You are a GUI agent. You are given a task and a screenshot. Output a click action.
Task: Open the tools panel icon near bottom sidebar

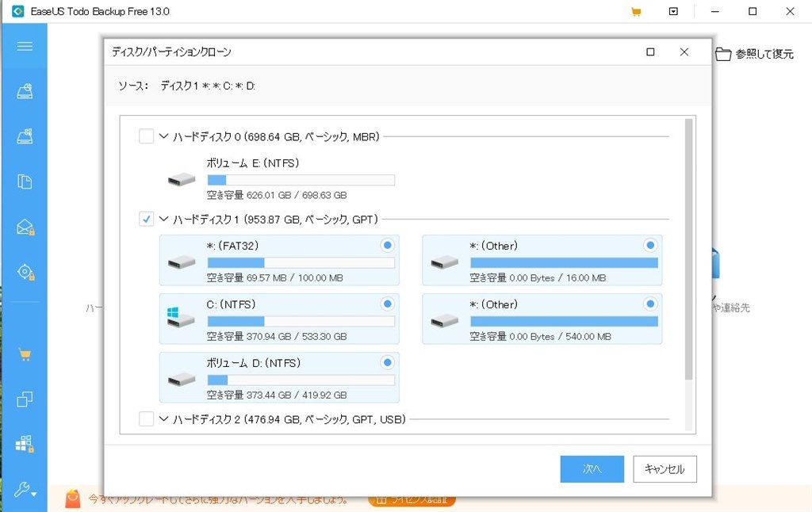[x=25, y=444]
